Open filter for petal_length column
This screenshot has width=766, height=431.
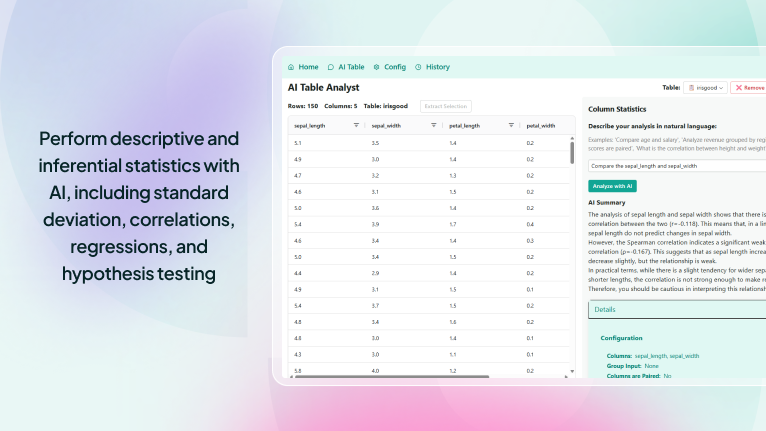pos(511,125)
